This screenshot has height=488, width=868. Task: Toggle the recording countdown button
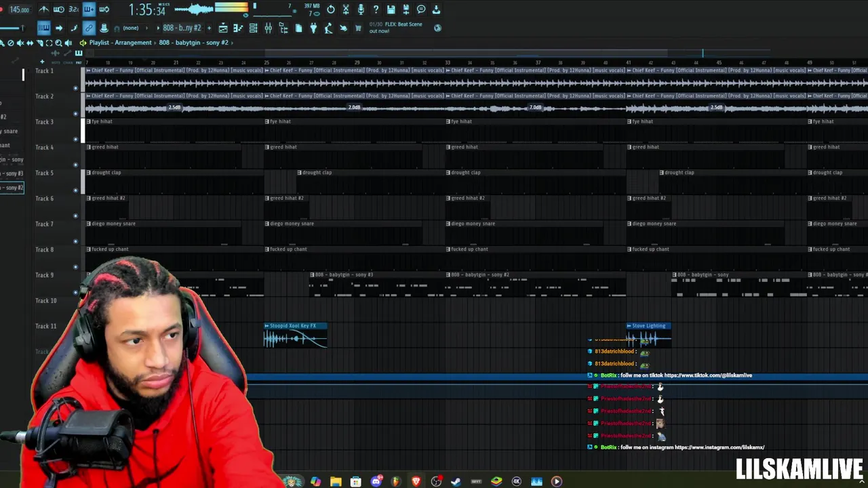(74, 9)
